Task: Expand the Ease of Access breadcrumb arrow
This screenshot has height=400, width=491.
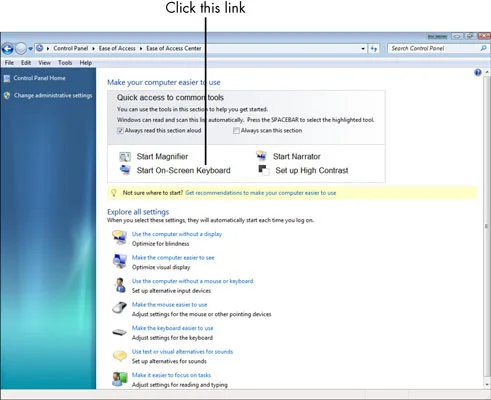Action: [141, 49]
